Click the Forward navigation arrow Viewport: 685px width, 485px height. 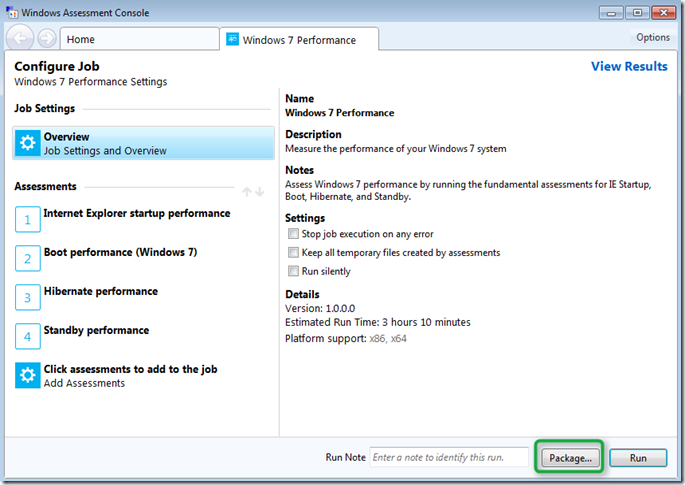pyautogui.click(x=47, y=38)
